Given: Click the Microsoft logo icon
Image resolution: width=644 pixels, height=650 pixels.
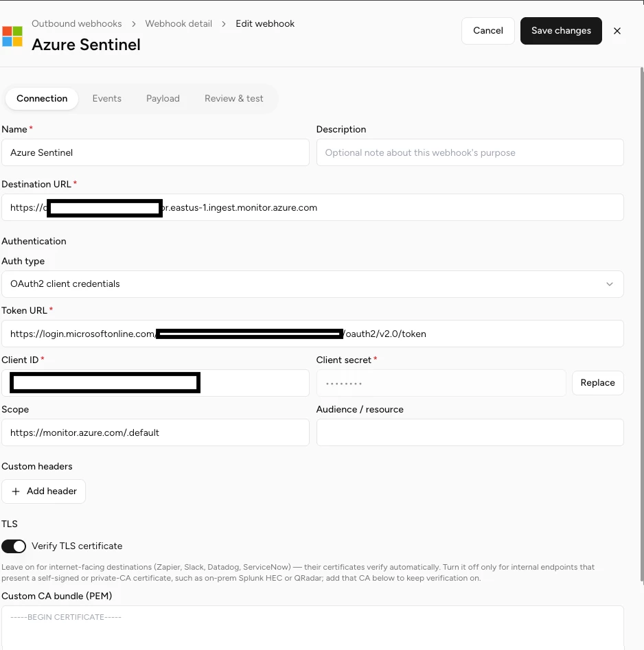Looking at the screenshot, I should (12, 36).
